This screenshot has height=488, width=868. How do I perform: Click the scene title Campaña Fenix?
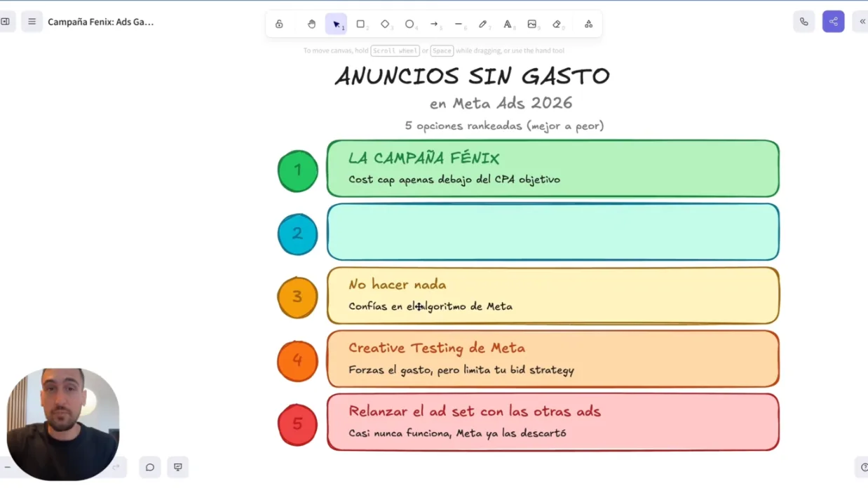click(x=101, y=22)
